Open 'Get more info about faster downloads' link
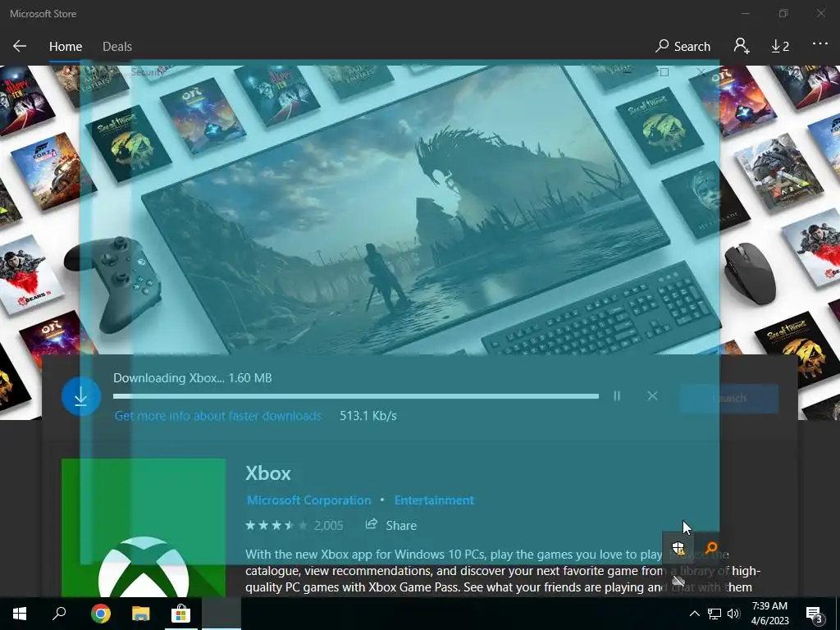 click(x=218, y=416)
